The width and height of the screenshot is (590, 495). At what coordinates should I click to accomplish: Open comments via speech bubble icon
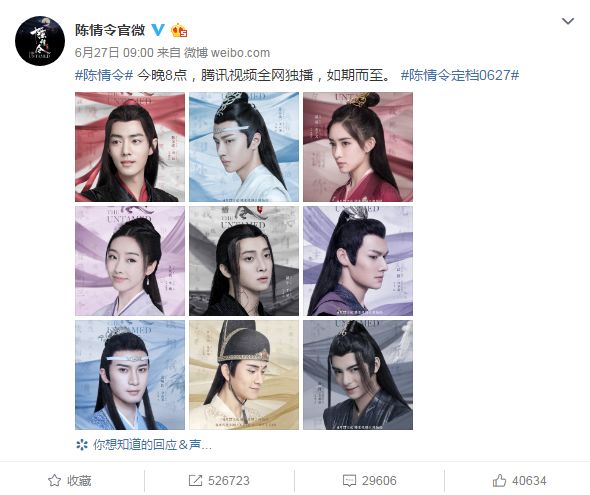point(349,481)
